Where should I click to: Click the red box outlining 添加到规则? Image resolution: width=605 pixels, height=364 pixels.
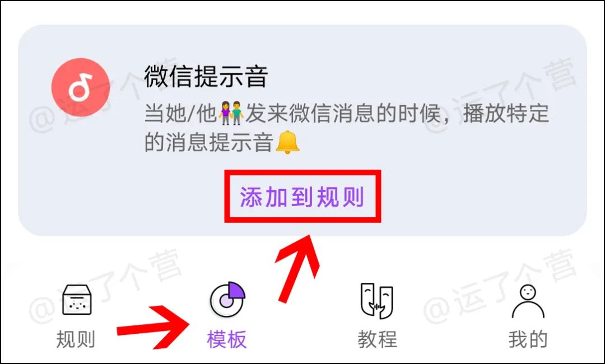click(303, 196)
